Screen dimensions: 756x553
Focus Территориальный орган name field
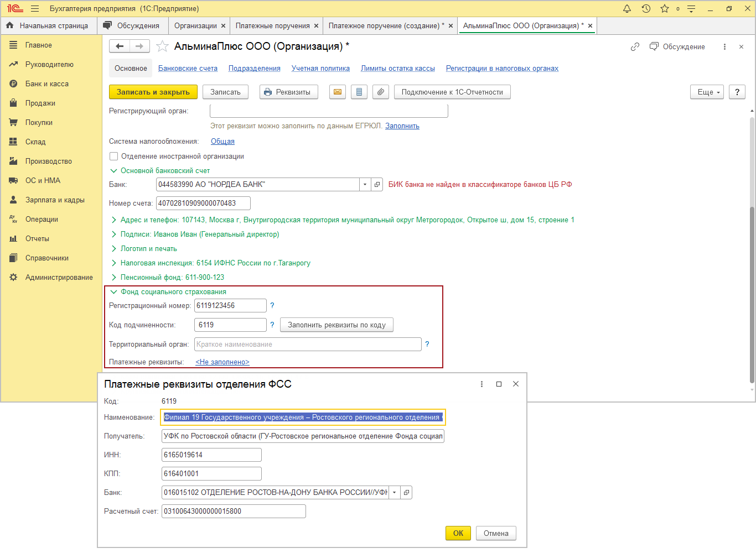tap(308, 345)
